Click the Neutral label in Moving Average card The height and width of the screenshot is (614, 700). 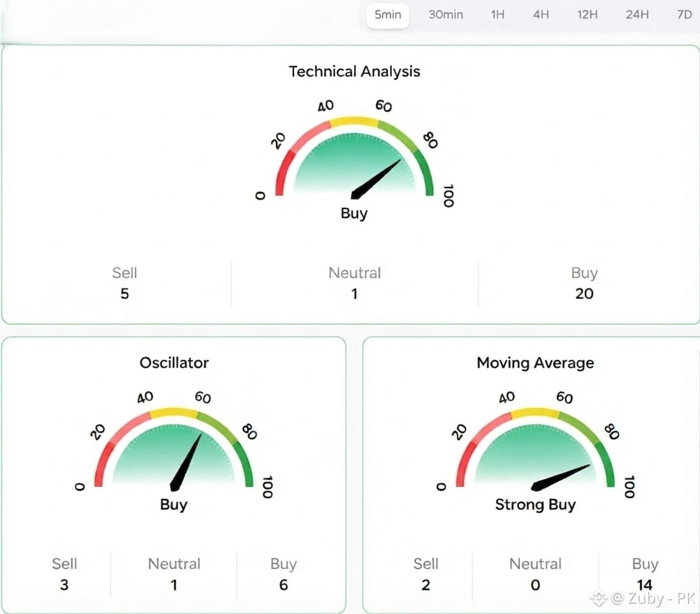[x=535, y=563]
